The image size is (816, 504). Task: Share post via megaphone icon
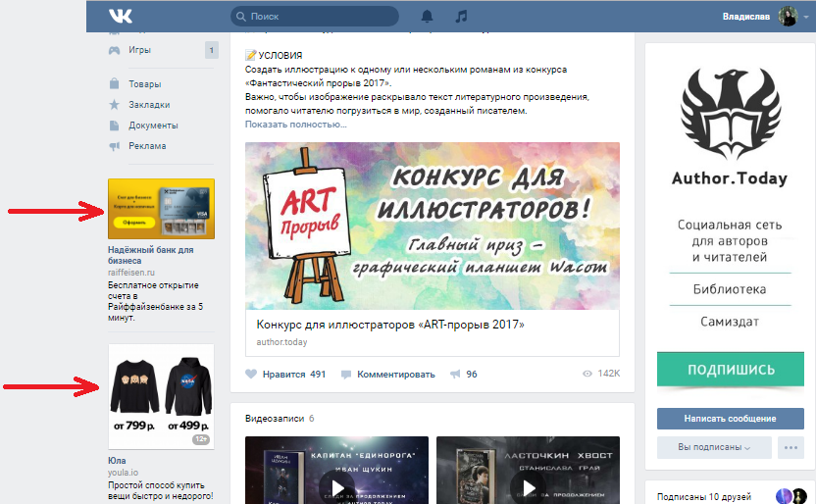click(455, 374)
